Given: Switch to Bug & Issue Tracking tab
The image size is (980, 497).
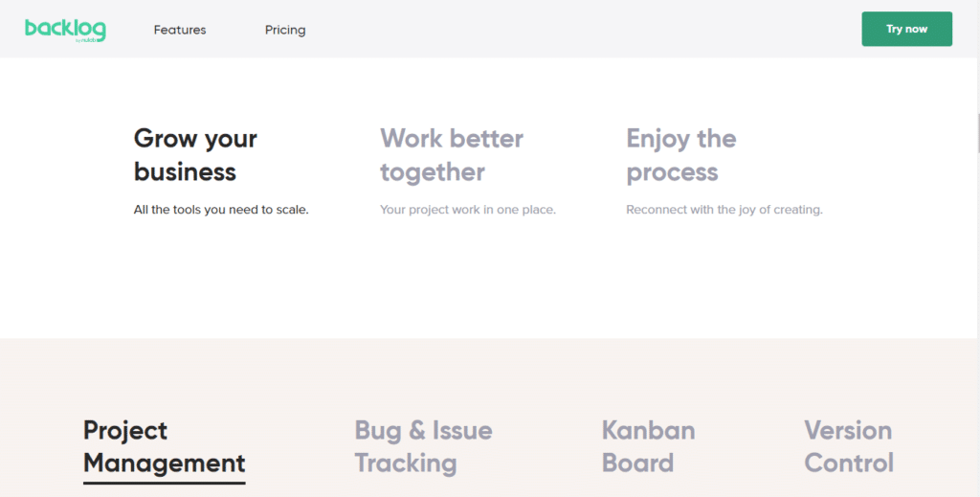Looking at the screenshot, I should [x=423, y=447].
